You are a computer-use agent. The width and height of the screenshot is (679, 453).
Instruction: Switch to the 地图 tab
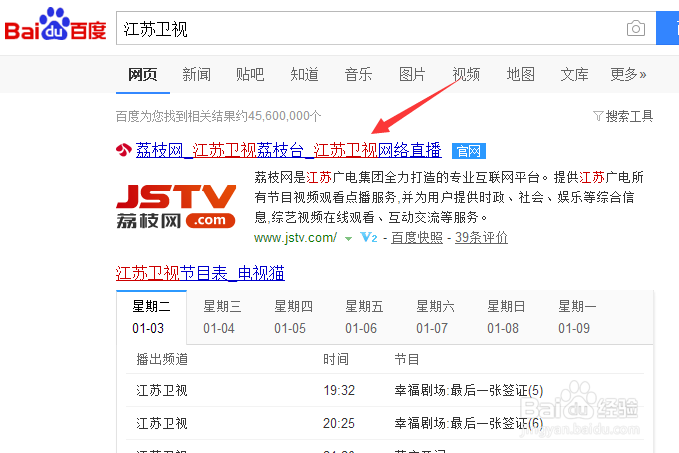click(521, 74)
